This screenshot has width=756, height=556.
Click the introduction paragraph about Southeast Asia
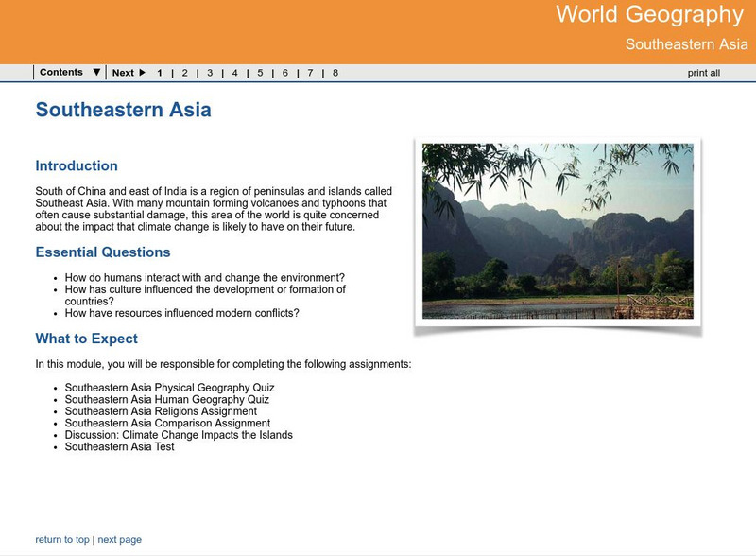click(x=214, y=209)
